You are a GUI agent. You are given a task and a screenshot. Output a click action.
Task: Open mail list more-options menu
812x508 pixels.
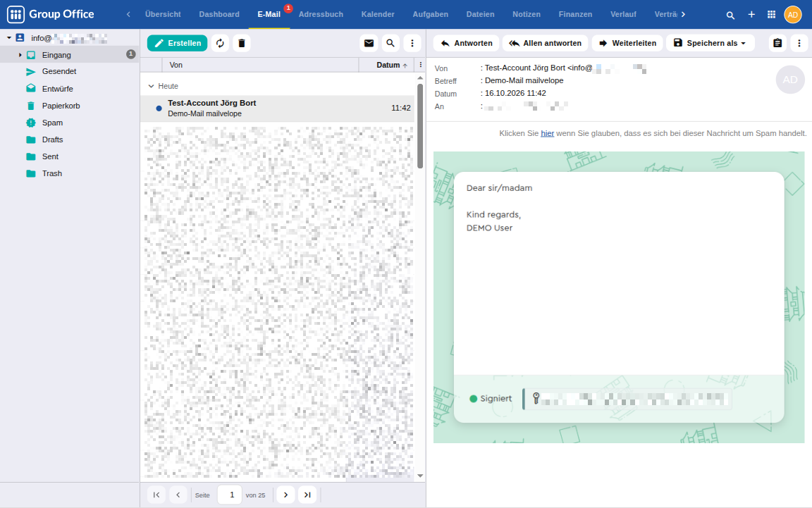click(412, 43)
